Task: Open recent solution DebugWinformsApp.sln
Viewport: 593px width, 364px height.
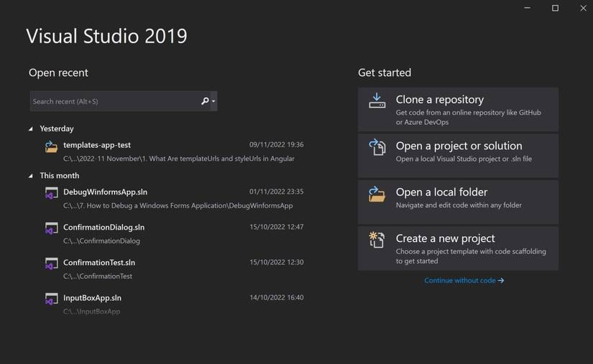Action: pos(174,199)
